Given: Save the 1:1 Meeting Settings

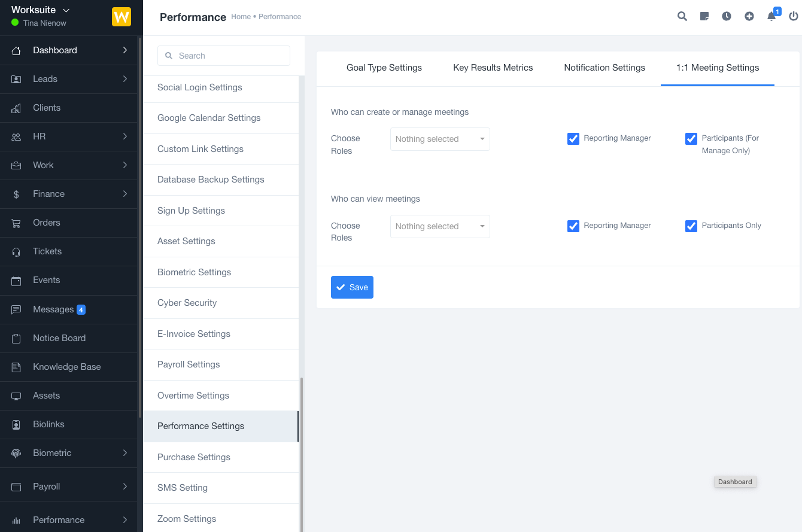Looking at the screenshot, I should (x=352, y=287).
